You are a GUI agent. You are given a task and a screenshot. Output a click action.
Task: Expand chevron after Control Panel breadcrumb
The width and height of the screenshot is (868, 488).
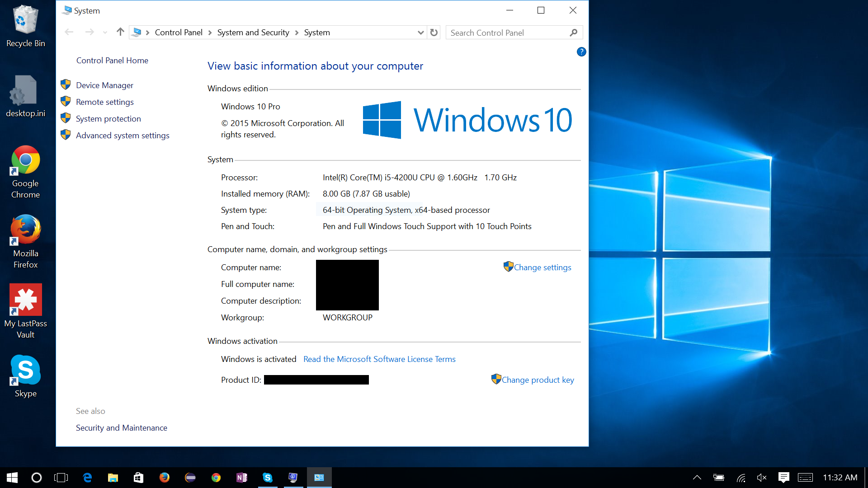coord(210,33)
